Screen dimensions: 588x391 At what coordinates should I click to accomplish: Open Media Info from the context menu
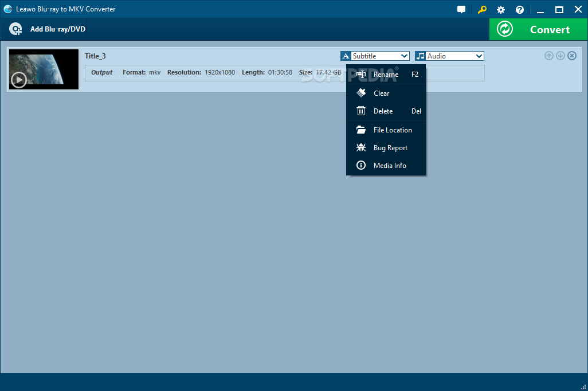coord(386,166)
